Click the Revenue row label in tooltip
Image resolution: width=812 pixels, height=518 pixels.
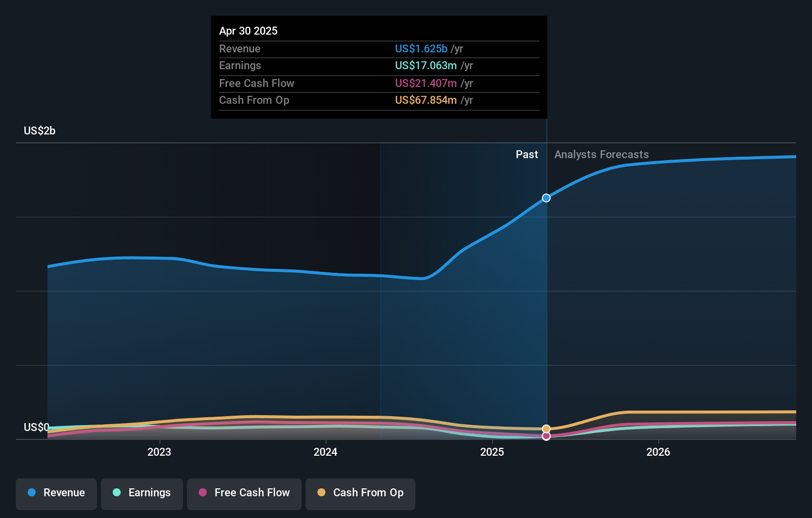(x=240, y=48)
